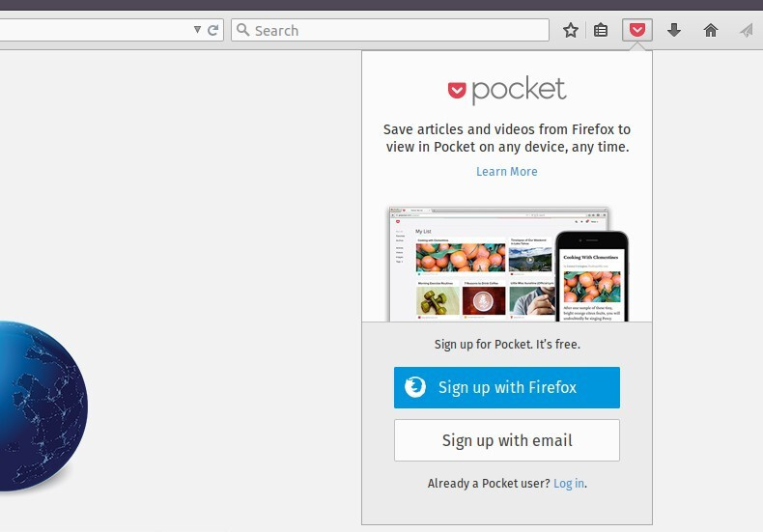Click the Pocket logo in panel

coord(506,90)
